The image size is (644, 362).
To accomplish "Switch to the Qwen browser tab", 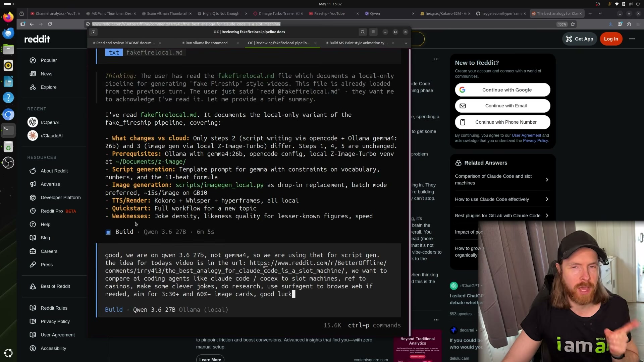I will pos(389,14).
